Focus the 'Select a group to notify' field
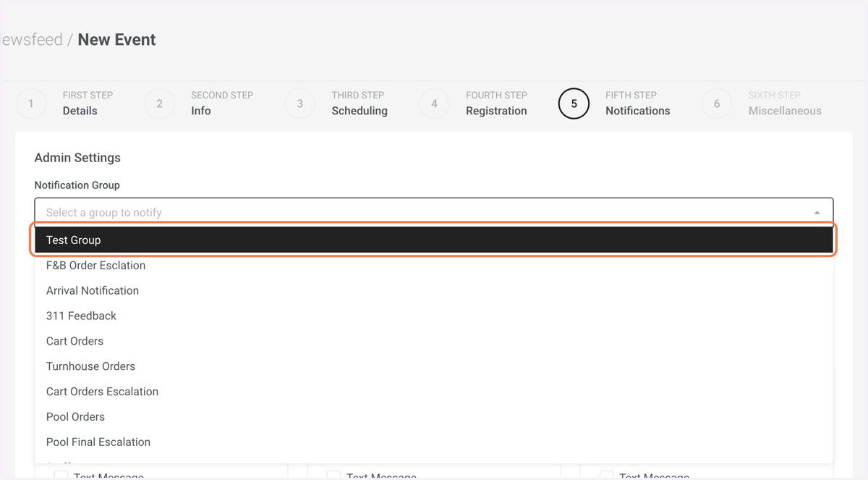This screenshot has height=480, width=868. [434, 212]
